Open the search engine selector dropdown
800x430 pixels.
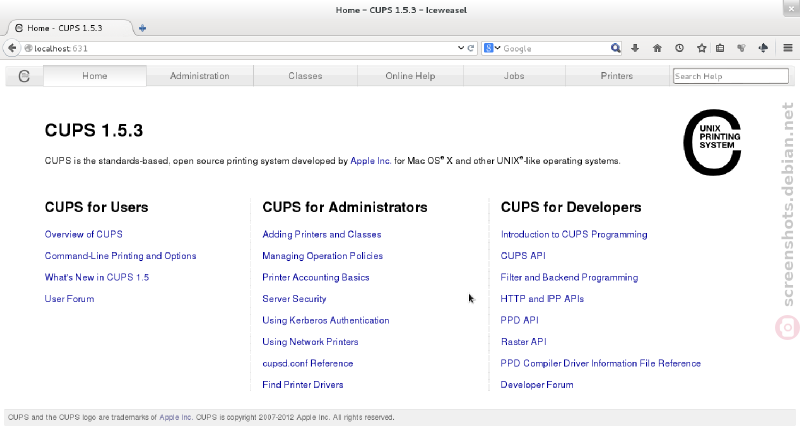point(492,48)
